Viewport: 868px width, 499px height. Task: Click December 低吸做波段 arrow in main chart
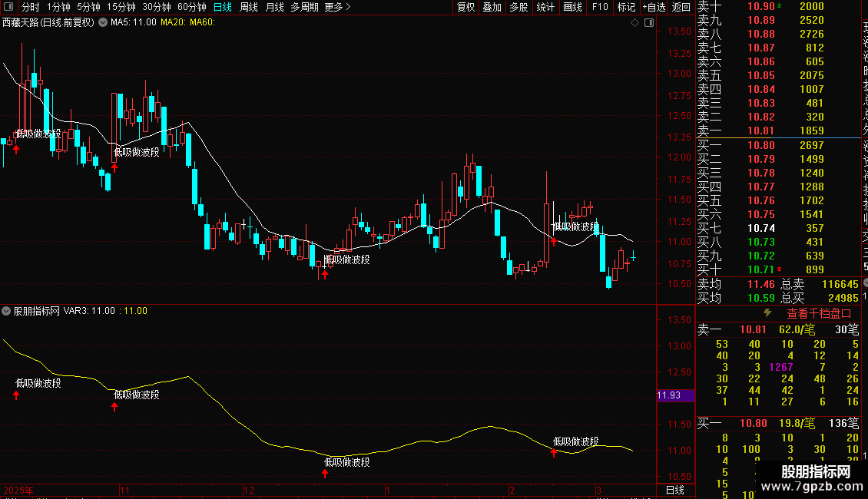pyautogui.click(x=325, y=274)
